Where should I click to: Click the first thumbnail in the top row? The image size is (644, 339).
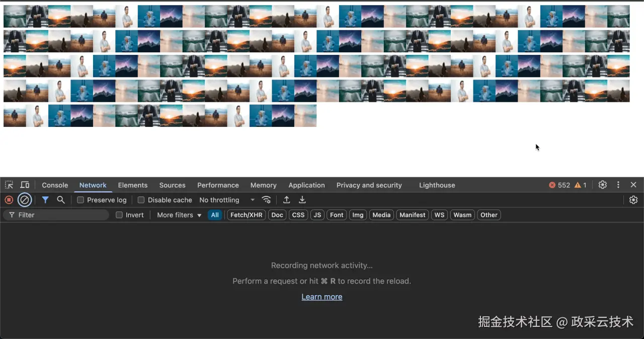(x=15, y=16)
